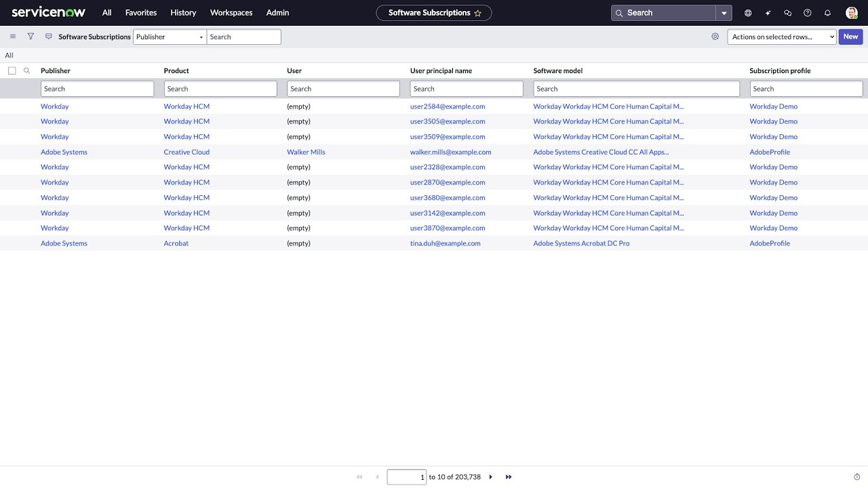The width and height of the screenshot is (868, 488).
Task: Open the Workspaces menu
Action: click(x=231, y=12)
